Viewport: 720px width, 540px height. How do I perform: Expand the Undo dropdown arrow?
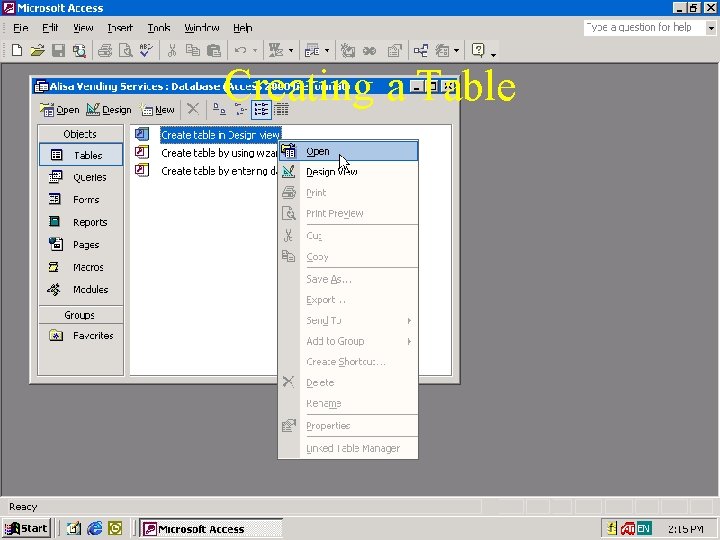(x=255, y=51)
